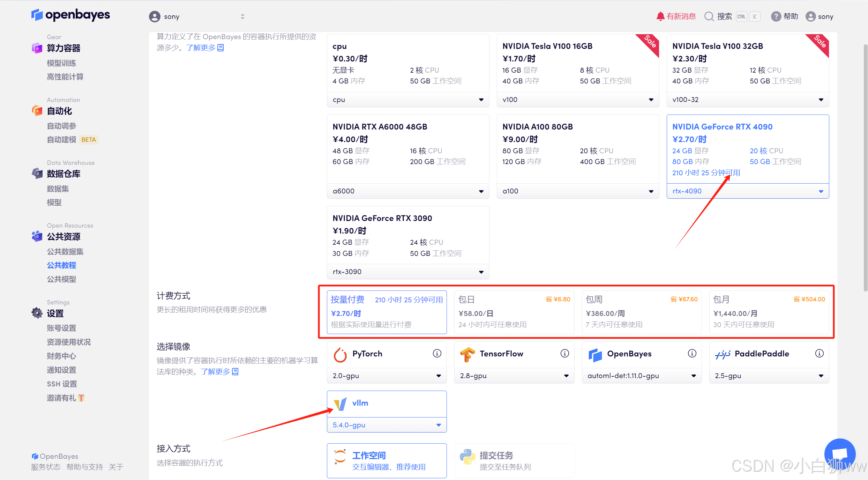Click the red notification bell icon

pos(660,16)
